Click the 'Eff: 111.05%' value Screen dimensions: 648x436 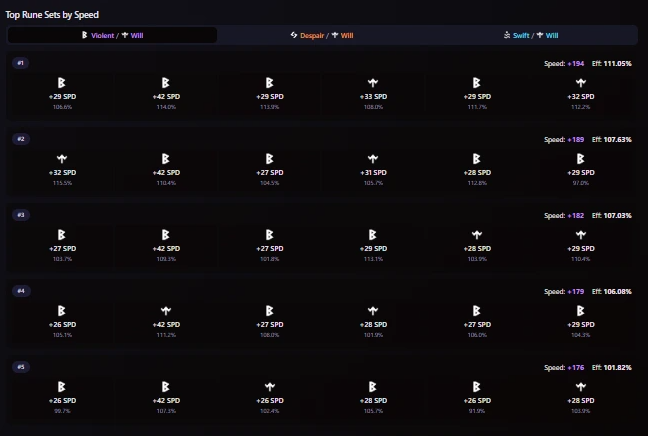[612, 64]
